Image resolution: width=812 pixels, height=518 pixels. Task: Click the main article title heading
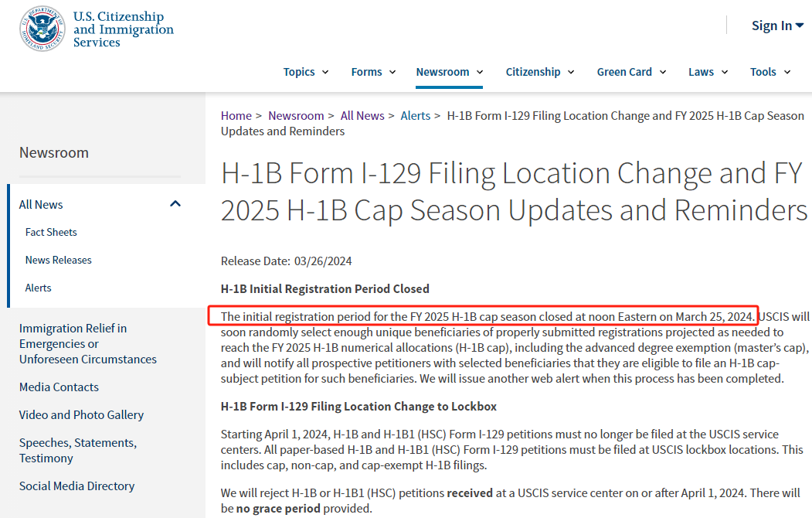click(514, 191)
